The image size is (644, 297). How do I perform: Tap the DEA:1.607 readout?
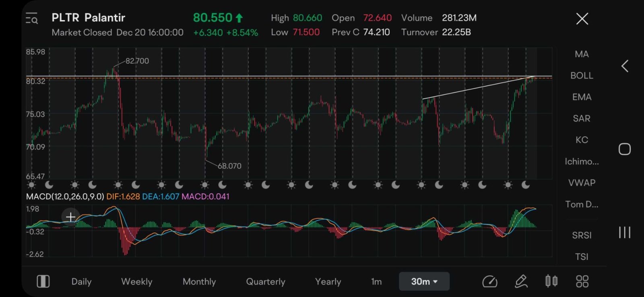click(x=161, y=196)
